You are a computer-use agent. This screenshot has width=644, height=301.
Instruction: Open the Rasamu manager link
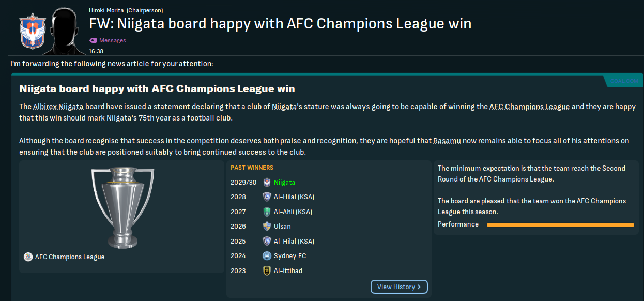[448, 141]
